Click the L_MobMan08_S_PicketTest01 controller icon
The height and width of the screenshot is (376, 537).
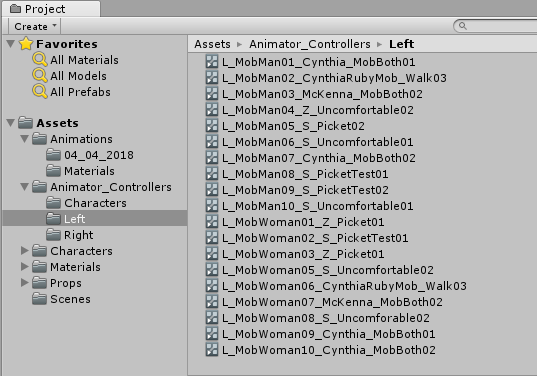[x=212, y=174]
